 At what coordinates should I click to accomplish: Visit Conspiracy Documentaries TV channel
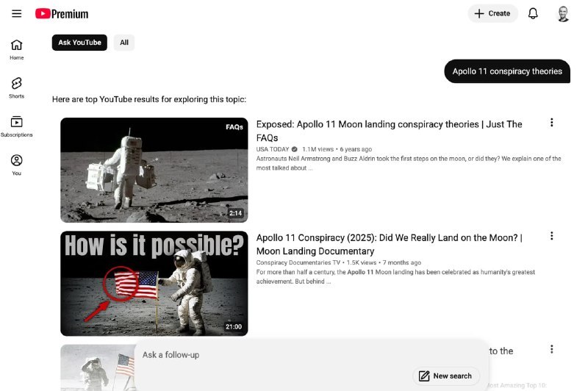(298, 262)
